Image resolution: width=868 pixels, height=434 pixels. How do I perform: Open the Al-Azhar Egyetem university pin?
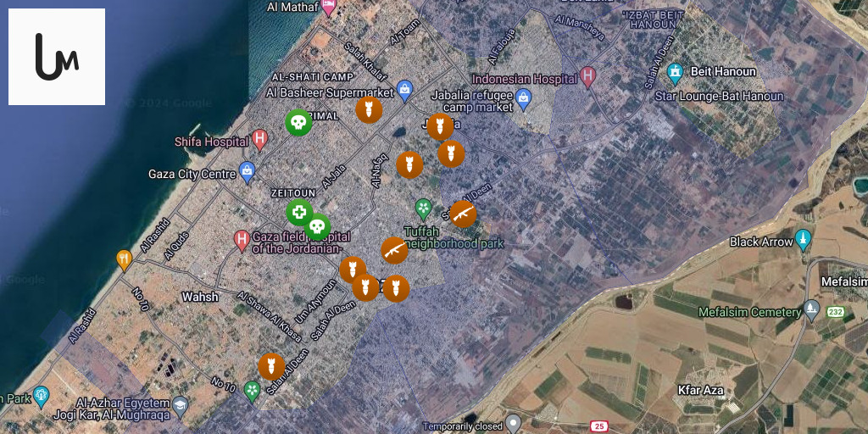pyautogui.click(x=181, y=406)
